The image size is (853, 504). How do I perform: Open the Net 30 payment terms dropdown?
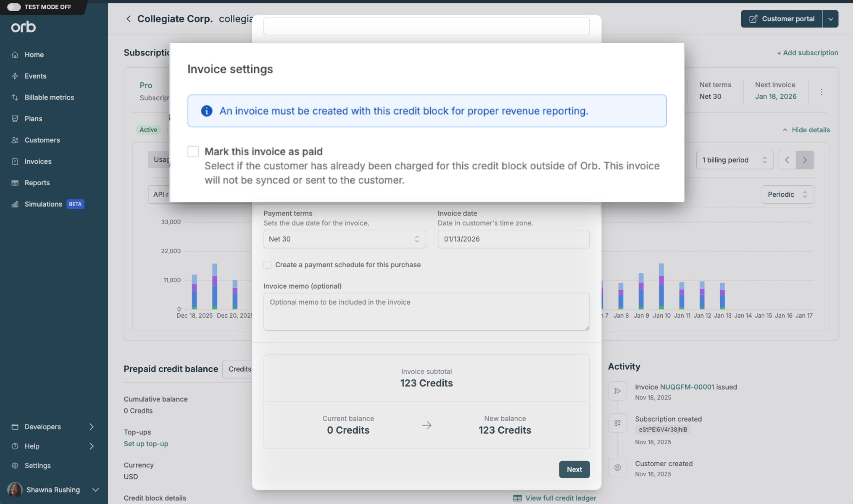point(344,239)
